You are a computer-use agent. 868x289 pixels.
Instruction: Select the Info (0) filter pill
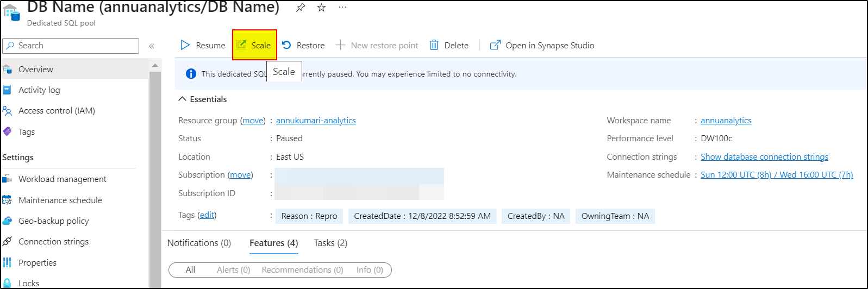point(370,270)
